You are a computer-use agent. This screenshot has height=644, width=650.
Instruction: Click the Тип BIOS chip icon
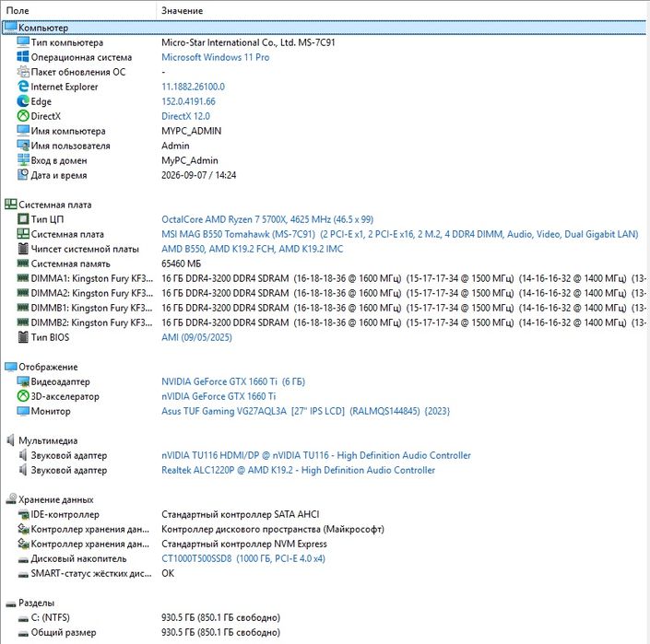[x=23, y=337]
